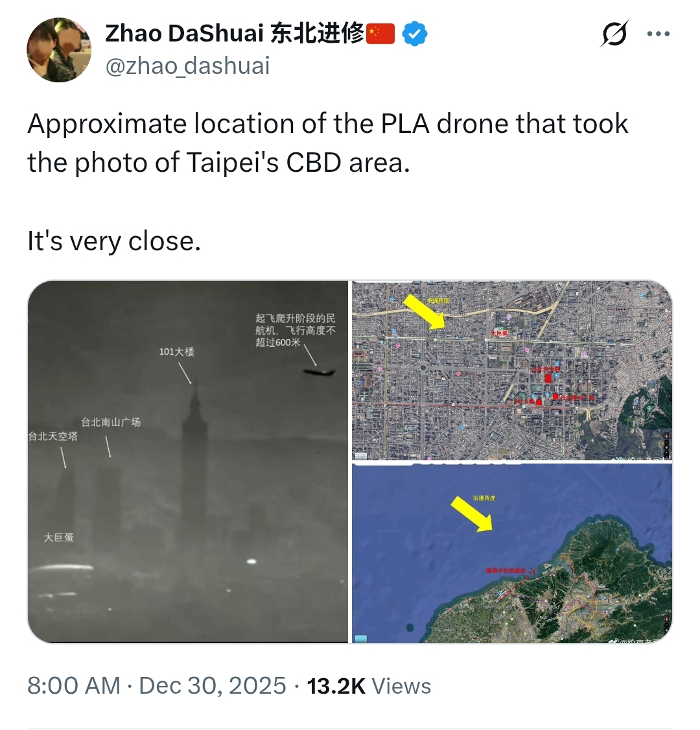Click the blue verified badge
Image resolution: width=700 pixels, height=730 pixels.
click(414, 34)
